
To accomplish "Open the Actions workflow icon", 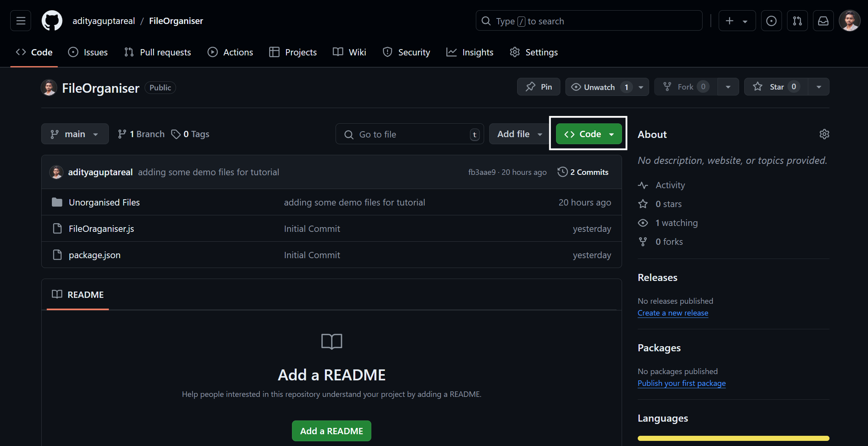I will [x=212, y=52].
